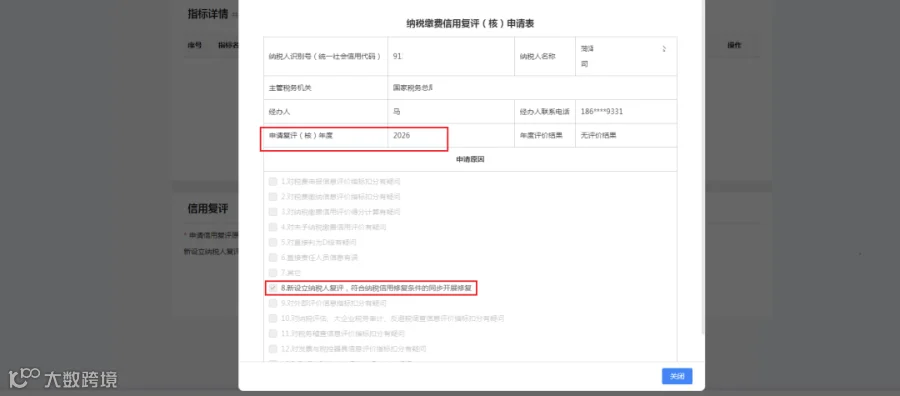The image size is (900, 396).
Task: Tick checkbox for reason 2
Action: 273,196
